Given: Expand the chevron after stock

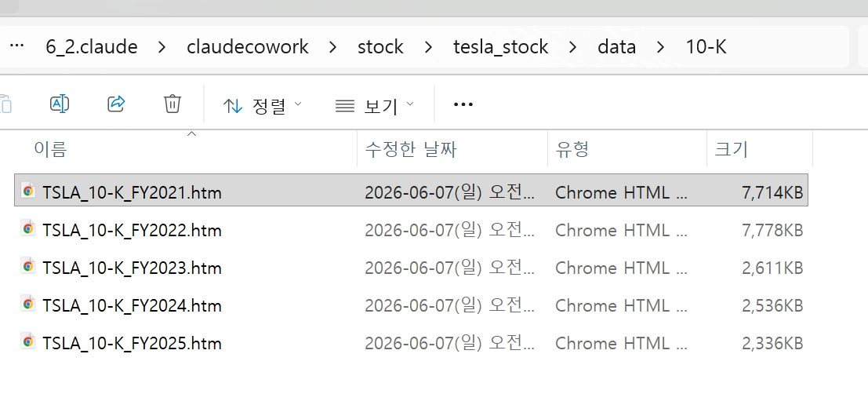Looking at the screenshot, I should (428, 48).
